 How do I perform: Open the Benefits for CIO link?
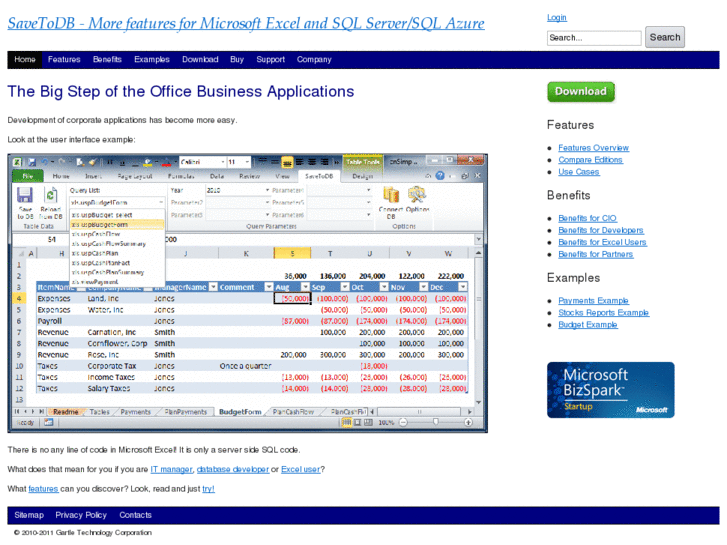coord(587,218)
